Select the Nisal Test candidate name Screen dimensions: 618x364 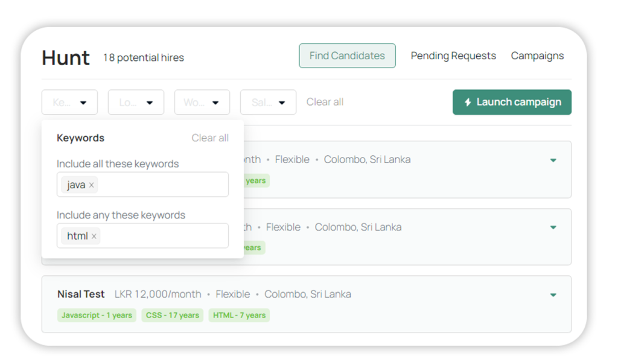[81, 294]
